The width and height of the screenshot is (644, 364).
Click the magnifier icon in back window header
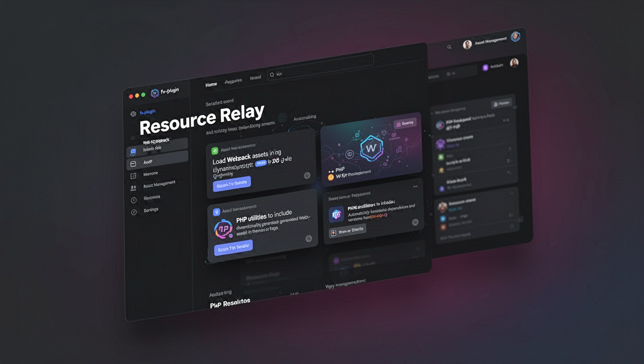tap(449, 47)
